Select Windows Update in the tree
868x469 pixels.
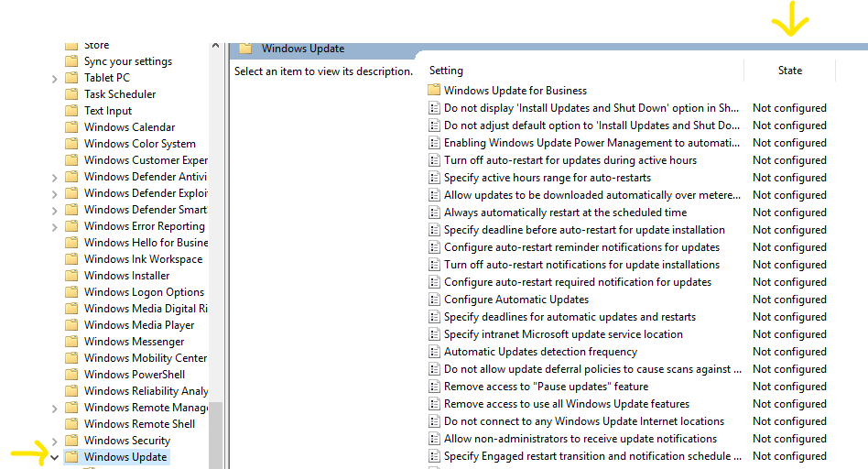click(x=125, y=457)
